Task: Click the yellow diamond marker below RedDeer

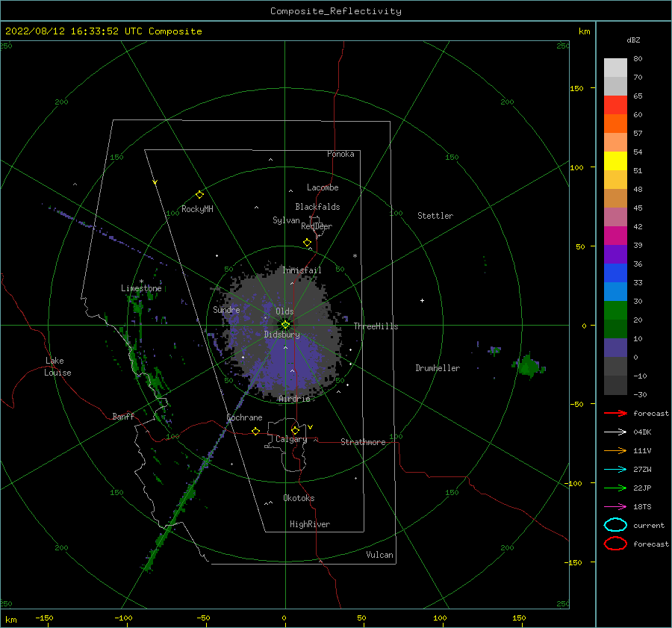Action: (x=307, y=243)
